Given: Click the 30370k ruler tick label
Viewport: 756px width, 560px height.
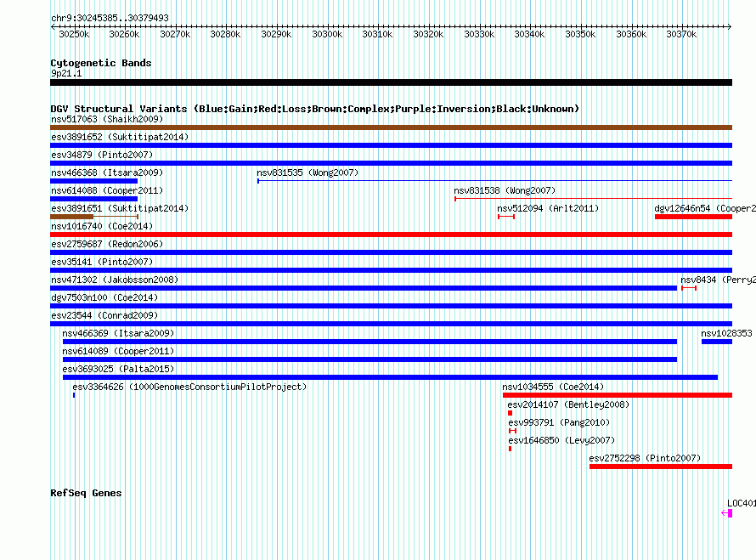Looking at the screenshot, I should coord(681,34).
